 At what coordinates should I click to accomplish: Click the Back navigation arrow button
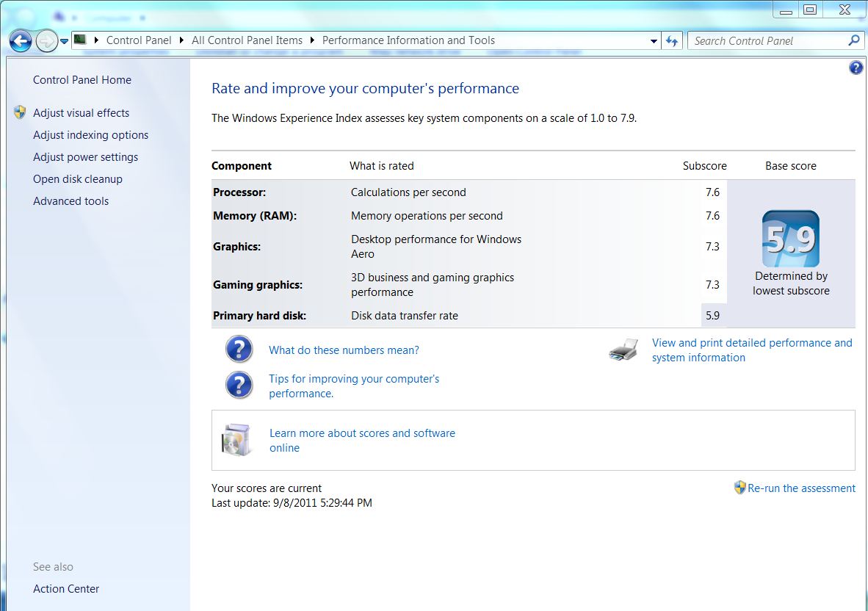[21, 41]
